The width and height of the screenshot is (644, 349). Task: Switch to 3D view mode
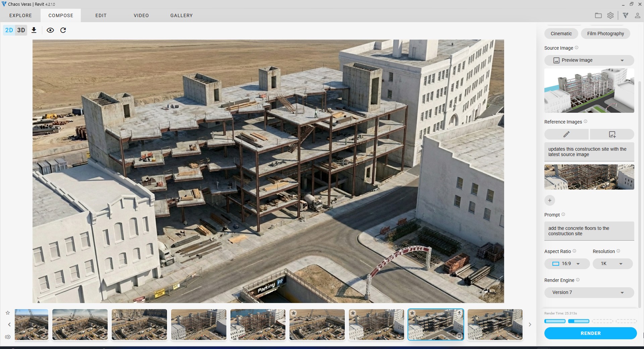click(21, 30)
